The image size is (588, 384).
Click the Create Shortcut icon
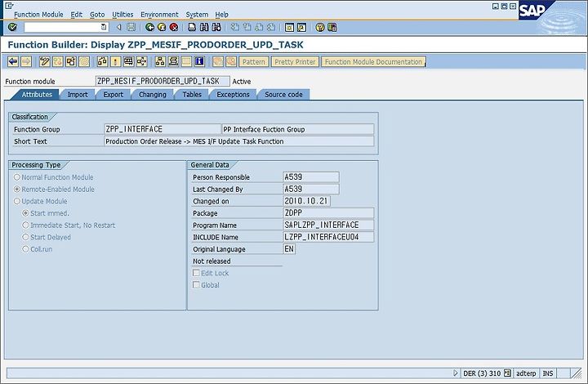pyautogui.click(x=301, y=27)
